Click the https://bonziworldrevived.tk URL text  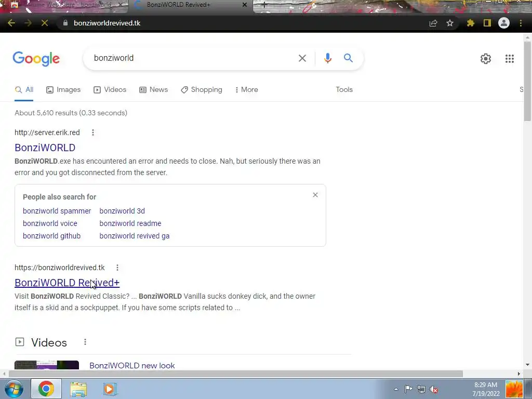tap(60, 268)
